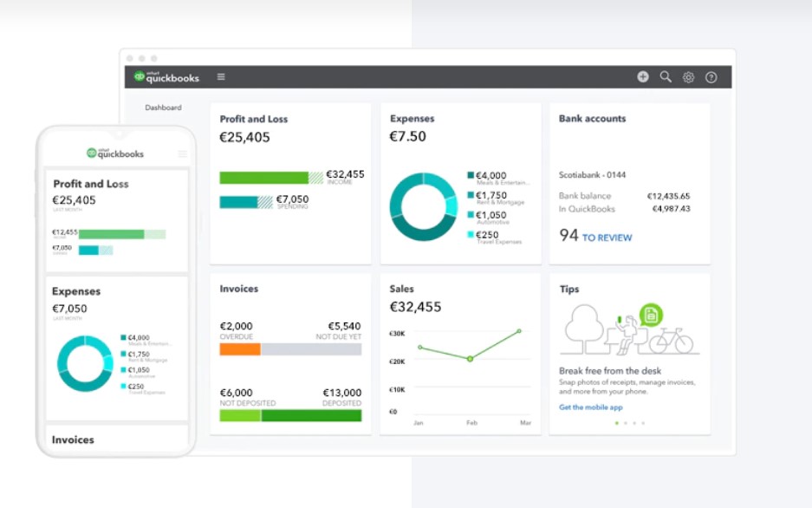Screen dimensions: 812x508
Task: Open the hamburger menu on the phone
Action: pos(182,153)
